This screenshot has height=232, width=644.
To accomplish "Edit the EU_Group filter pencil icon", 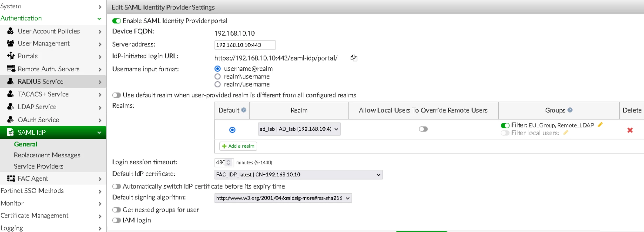I will click(600, 125).
